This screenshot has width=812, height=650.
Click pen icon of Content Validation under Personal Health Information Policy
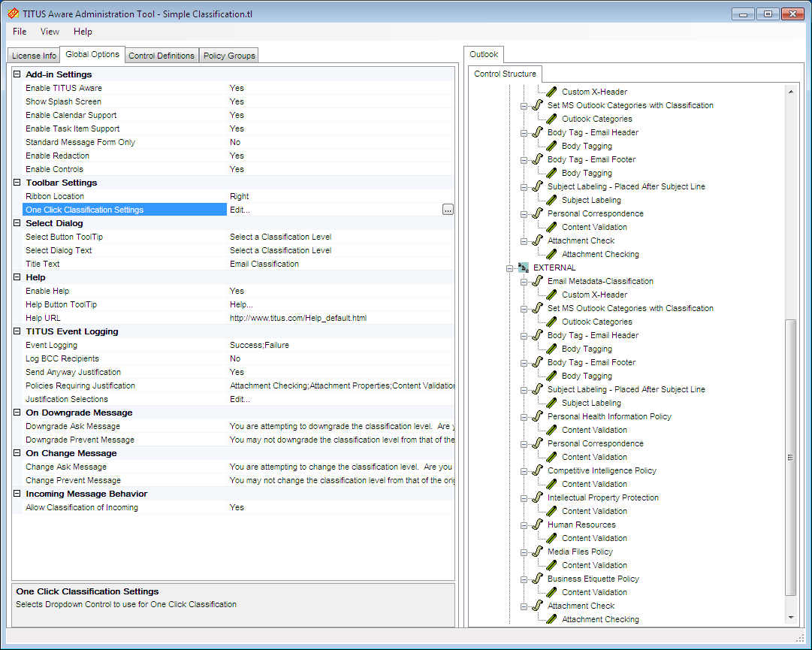tap(552, 430)
